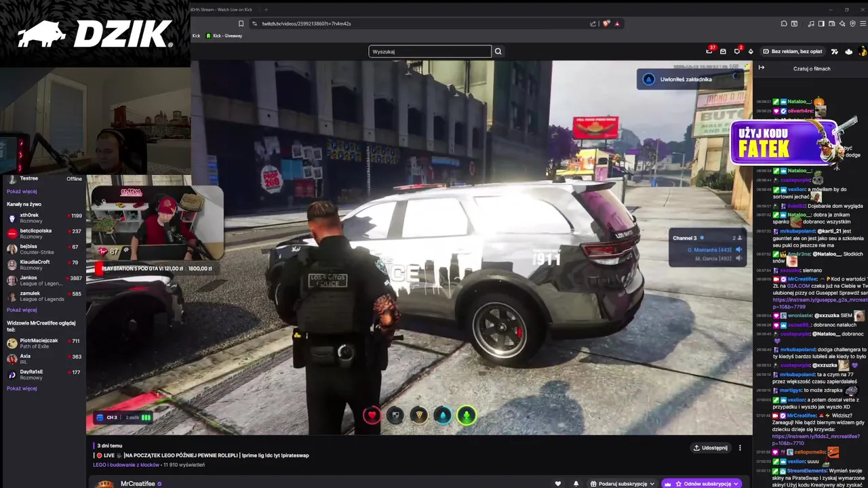Open Axia IRL channel in sidebar
The width and height of the screenshot is (868, 488).
click(44, 359)
